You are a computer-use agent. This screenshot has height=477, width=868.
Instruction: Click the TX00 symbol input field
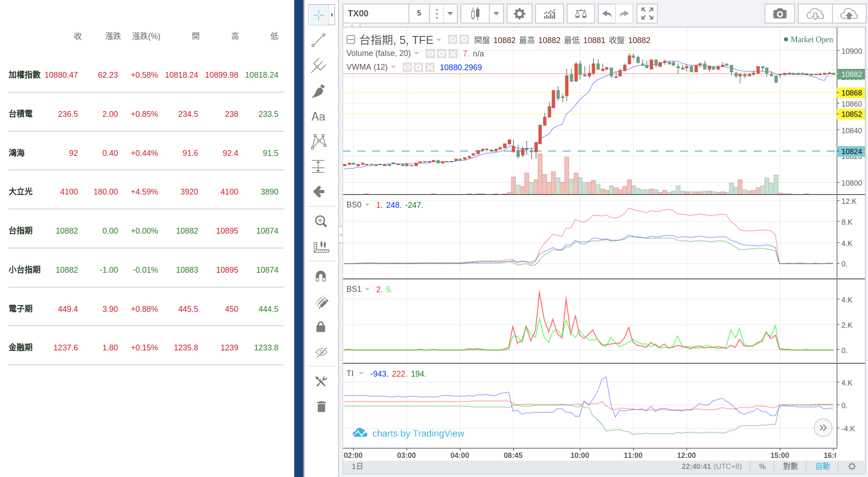click(376, 14)
